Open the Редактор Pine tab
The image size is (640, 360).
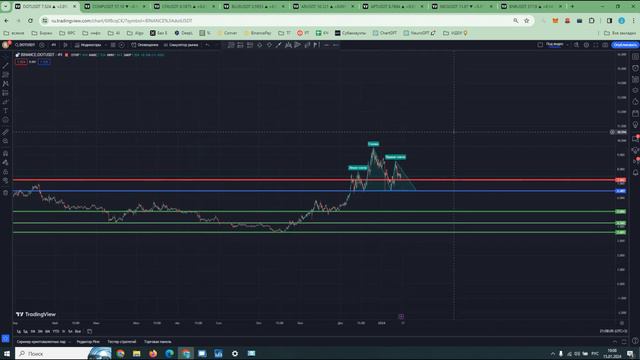point(88,342)
